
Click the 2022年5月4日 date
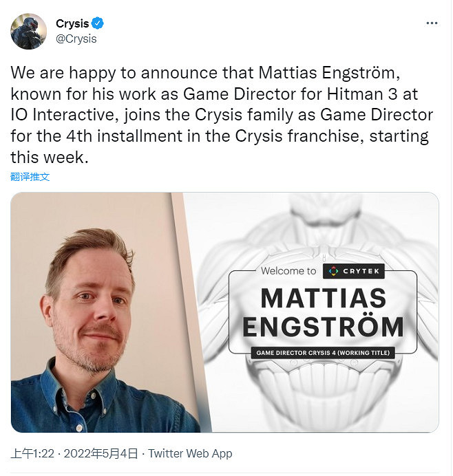(x=101, y=453)
